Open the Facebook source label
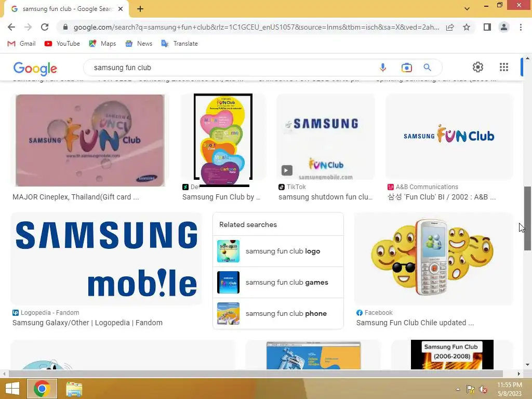The height and width of the screenshot is (399, 532). click(x=375, y=312)
